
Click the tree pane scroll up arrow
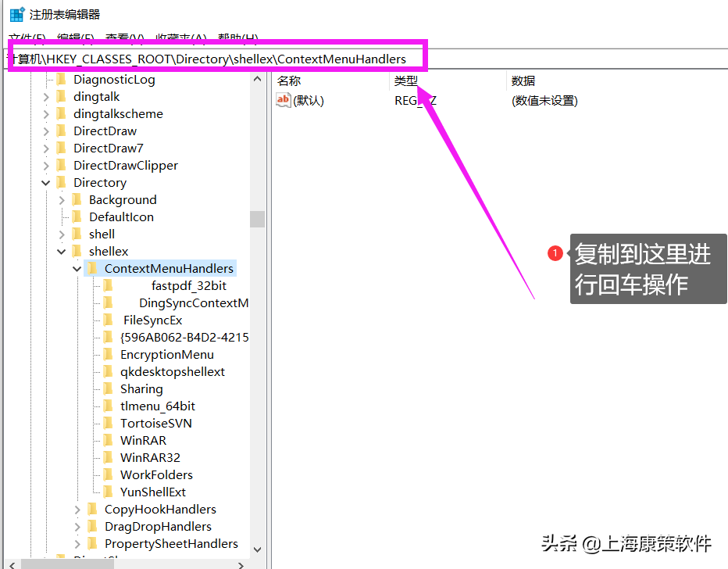pyautogui.click(x=257, y=79)
